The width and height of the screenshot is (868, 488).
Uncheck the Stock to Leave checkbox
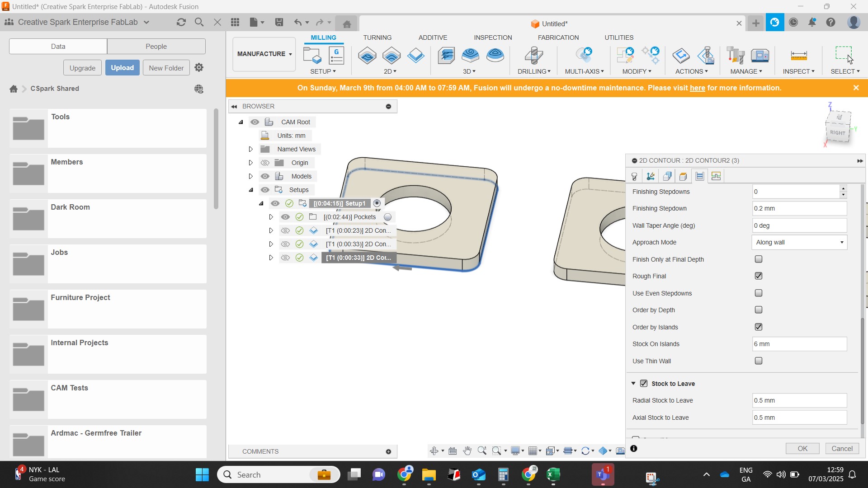pyautogui.click(x=644, y=384)
